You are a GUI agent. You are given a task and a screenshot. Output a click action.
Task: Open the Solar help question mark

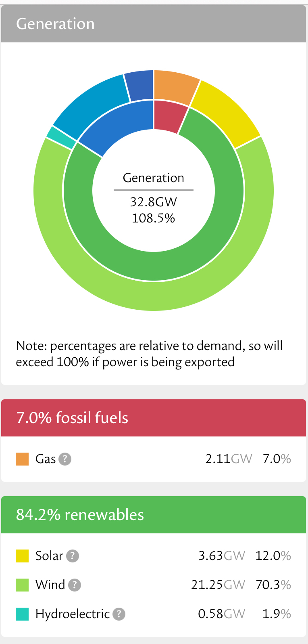(73, 556)
